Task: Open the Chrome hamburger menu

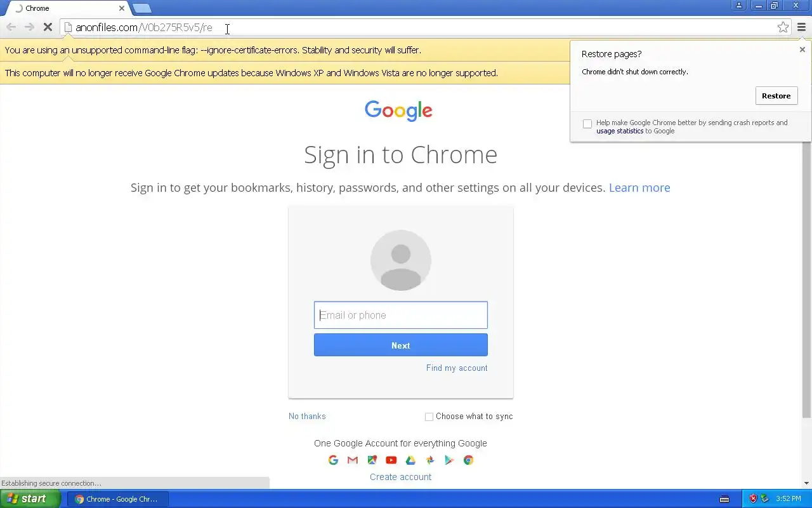Action: pos(801,27)
